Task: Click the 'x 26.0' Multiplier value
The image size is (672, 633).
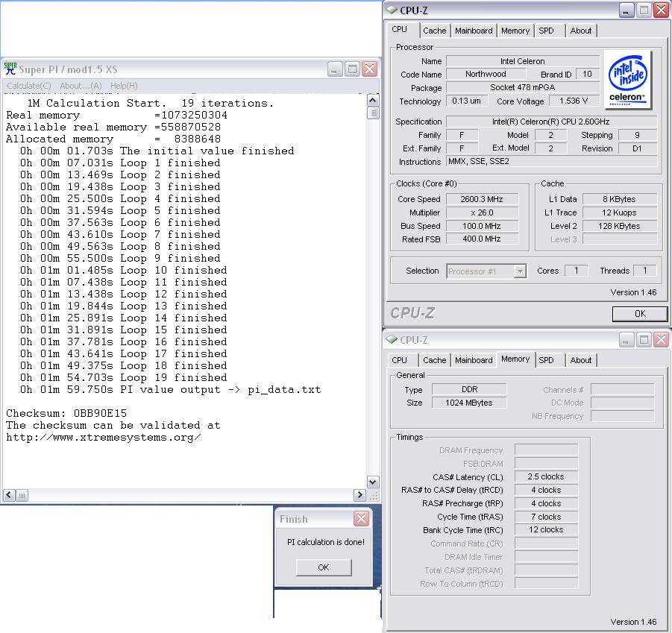Action: tap(482, 212)
